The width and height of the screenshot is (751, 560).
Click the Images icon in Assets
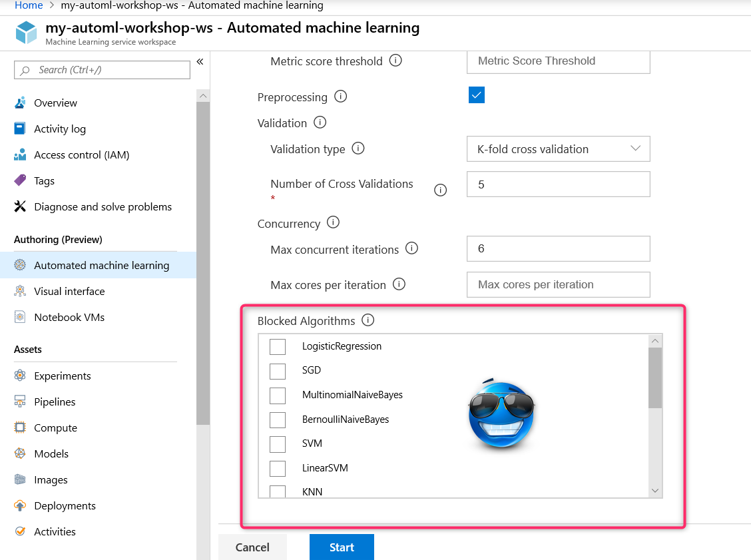pos(20,479)
